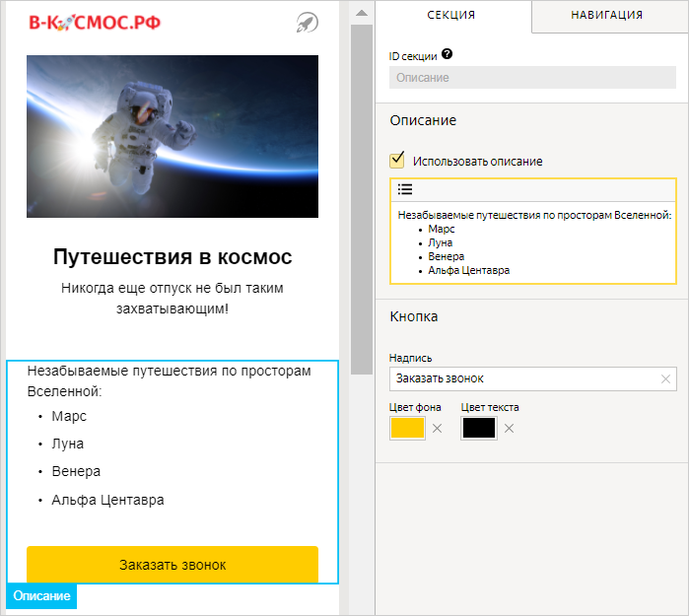Image resolution: width=689 pixels, height=616 pixels.
Task: Remove text color with X icon
Action: click(510, 428)
